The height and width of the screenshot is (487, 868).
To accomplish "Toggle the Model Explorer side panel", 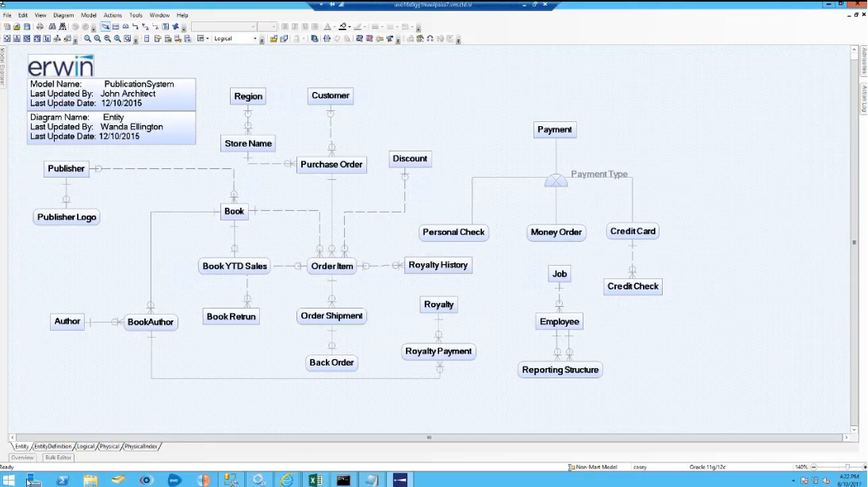I will (3, 67).
